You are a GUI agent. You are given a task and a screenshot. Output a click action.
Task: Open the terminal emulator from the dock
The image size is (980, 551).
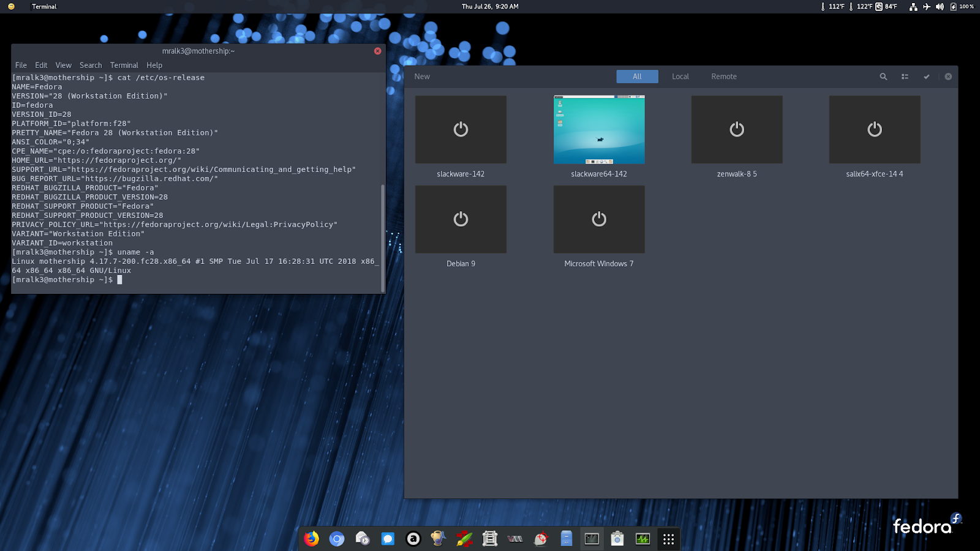(x=591, y=539)
